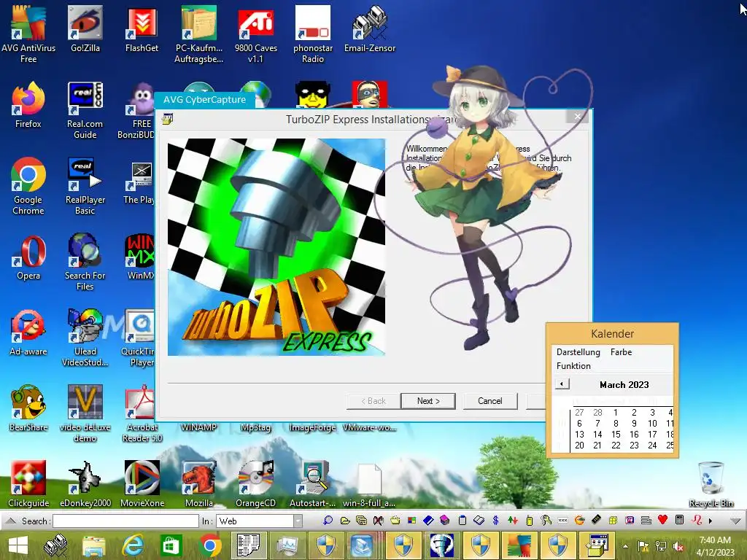Screen dimensions: 747x560
Task: Select the Ad-aware desktop icon
Action: 28,332
